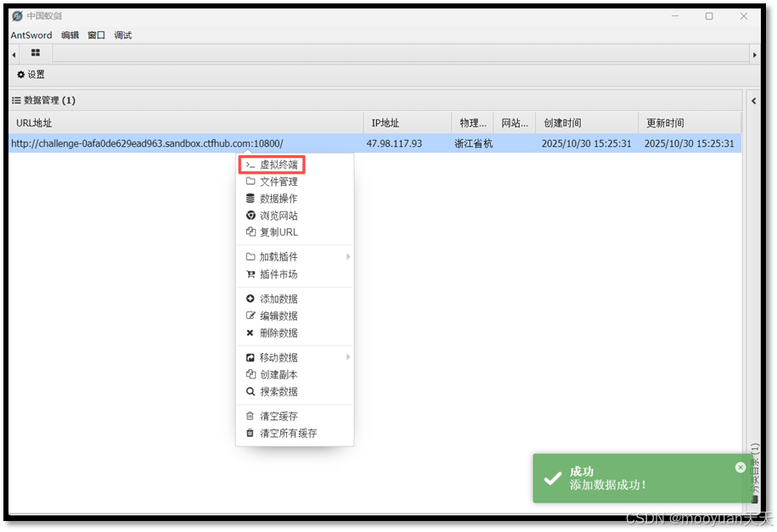Click the move icon beside 移动数据
The image size is (777, 532).
point(251,357)
